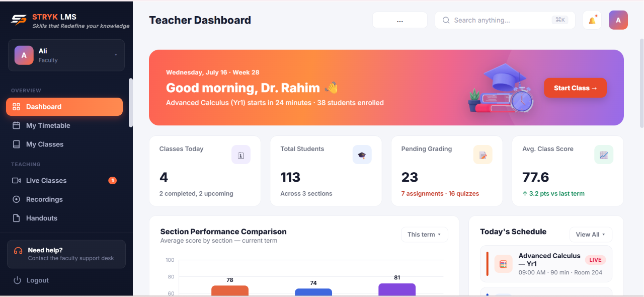Click the Advanced Calculus schedule item icon
The width and height of the screenshot is (644, 297).
click(503, 264)
